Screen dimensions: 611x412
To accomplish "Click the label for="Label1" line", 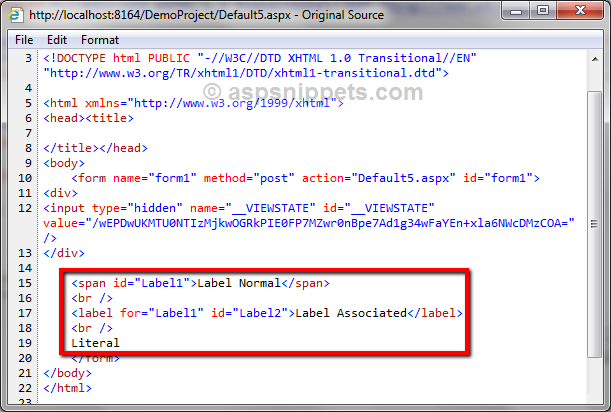I will [267, 313].
